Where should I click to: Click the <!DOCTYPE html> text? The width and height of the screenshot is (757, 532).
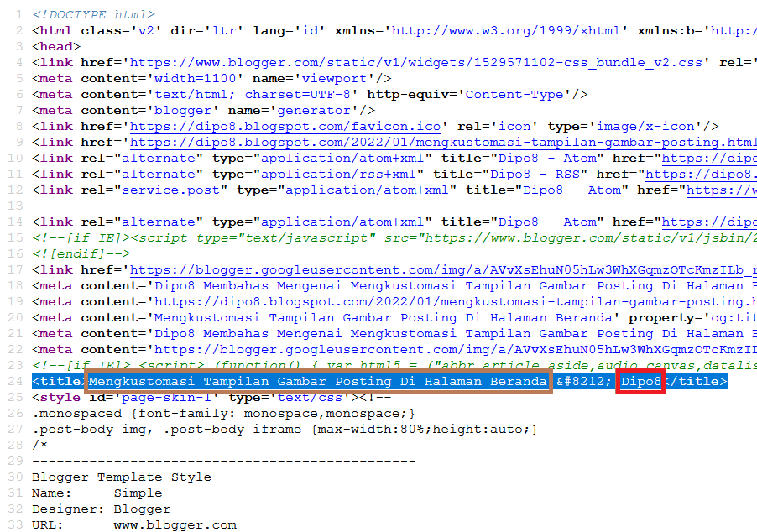tap(94, 15)
